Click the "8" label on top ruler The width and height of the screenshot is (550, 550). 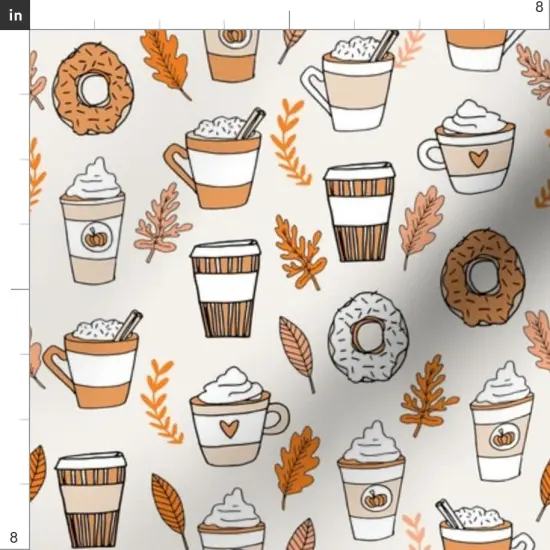(539, 7)
